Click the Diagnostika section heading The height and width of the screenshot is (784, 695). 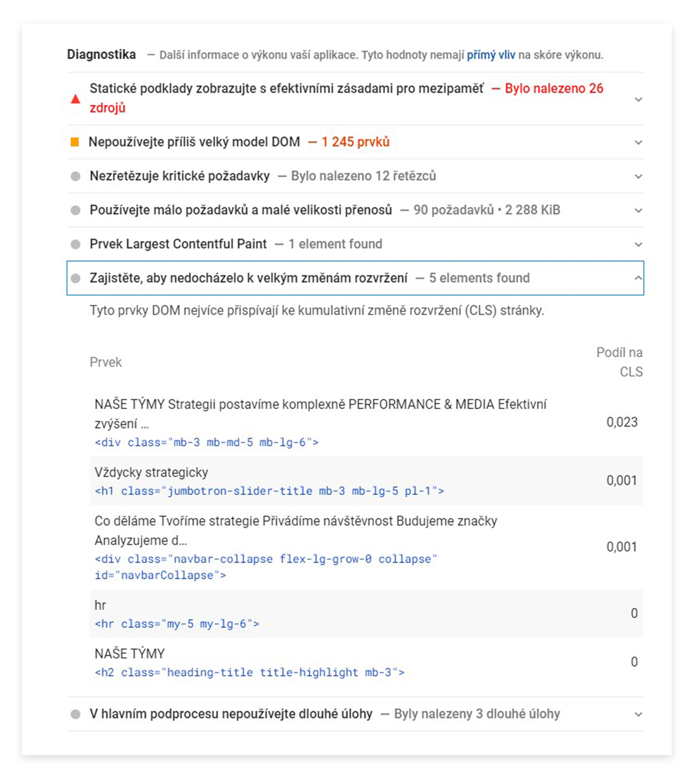(101, 54)
